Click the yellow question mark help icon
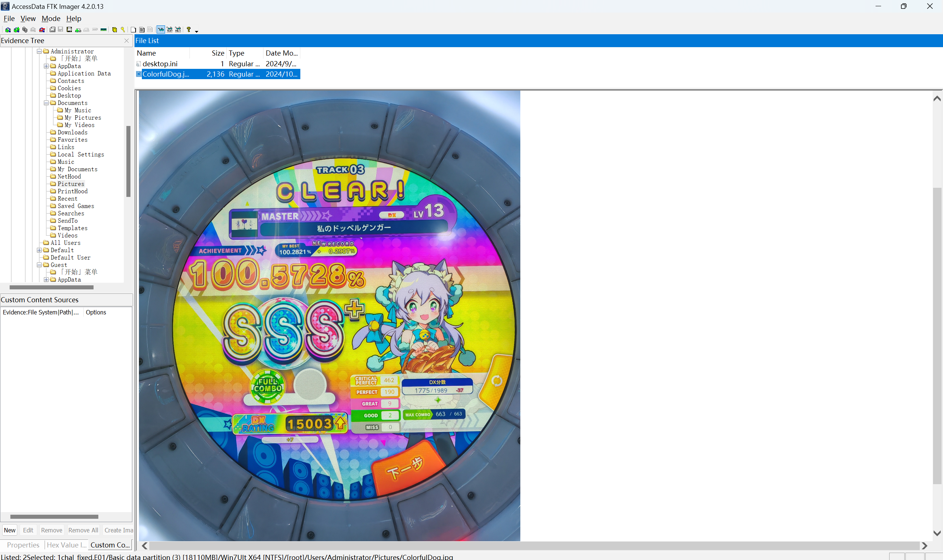This screenshot has height=560, width=943. pos(188,29)
